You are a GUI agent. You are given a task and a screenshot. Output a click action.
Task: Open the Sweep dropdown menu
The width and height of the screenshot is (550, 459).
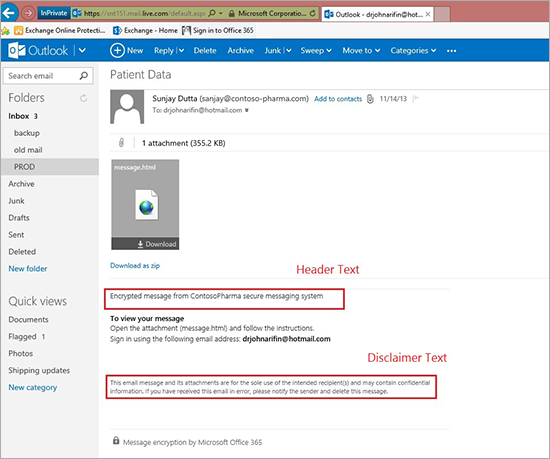tap(316, 50)
